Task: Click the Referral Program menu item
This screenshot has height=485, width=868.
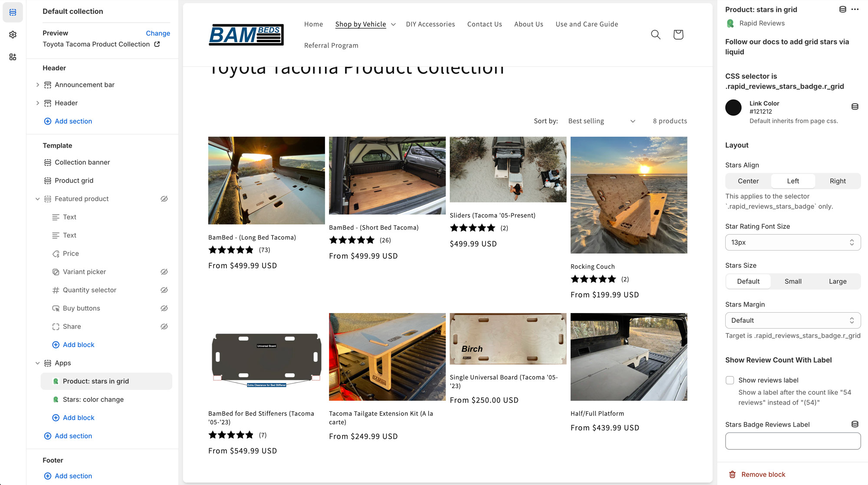Action: [x=331, y=45]
